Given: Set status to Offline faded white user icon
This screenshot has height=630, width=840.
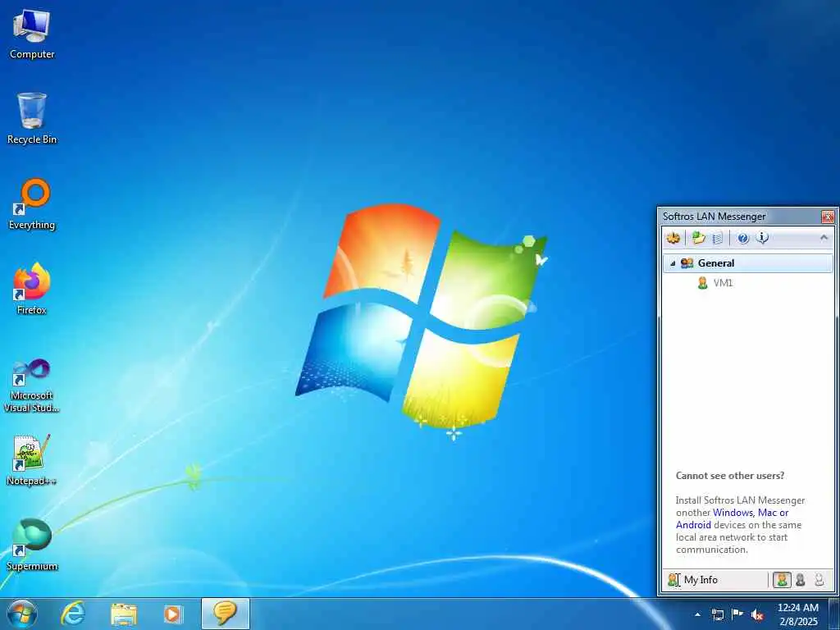Looking at the screenshot, I should point(819,580).
